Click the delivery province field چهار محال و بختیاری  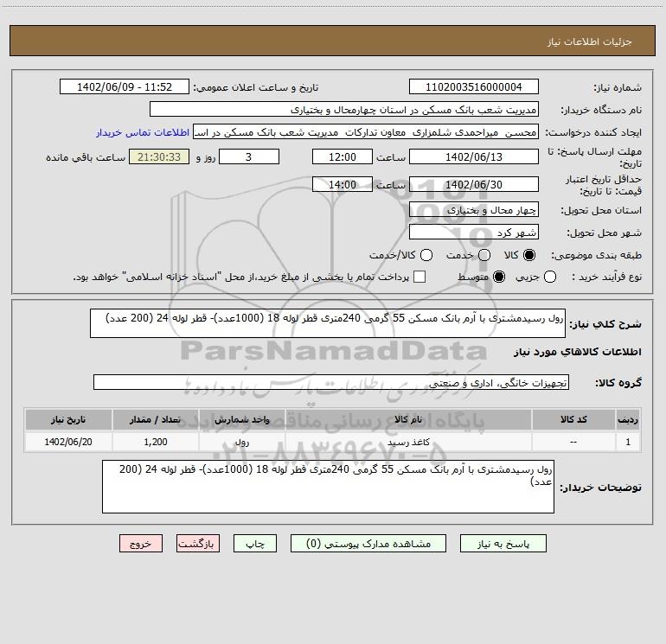pos(474,210)
